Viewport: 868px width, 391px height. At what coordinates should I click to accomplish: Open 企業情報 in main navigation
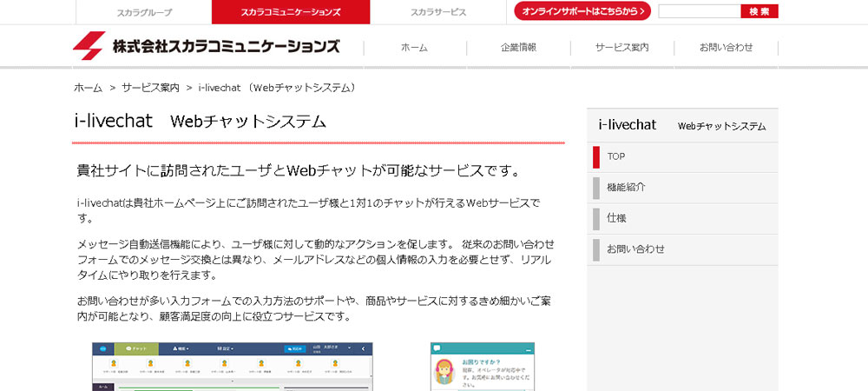pos(518,48)
